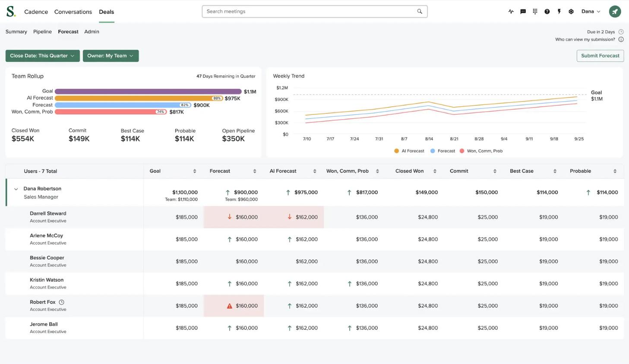Open the Dana user menu
Screen dimensions: 629x364
591,12
